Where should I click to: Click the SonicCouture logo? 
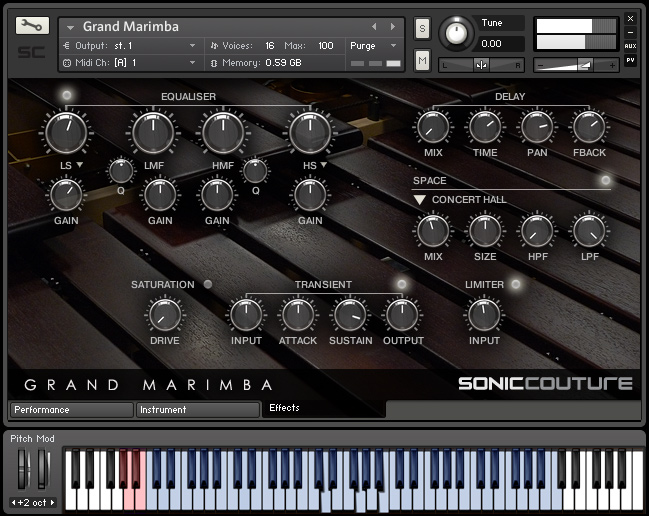545,384
